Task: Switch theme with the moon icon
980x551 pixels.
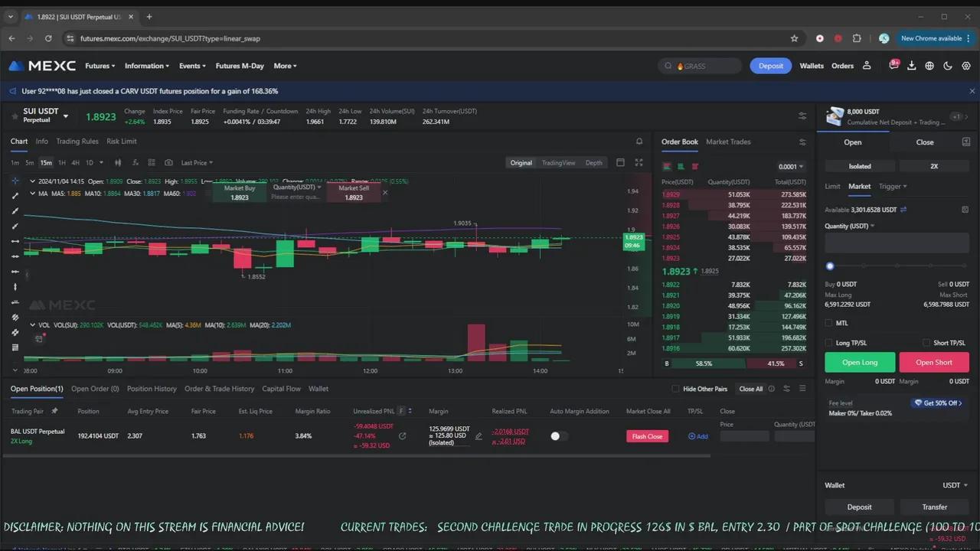Action: click(x=948, y=66)
